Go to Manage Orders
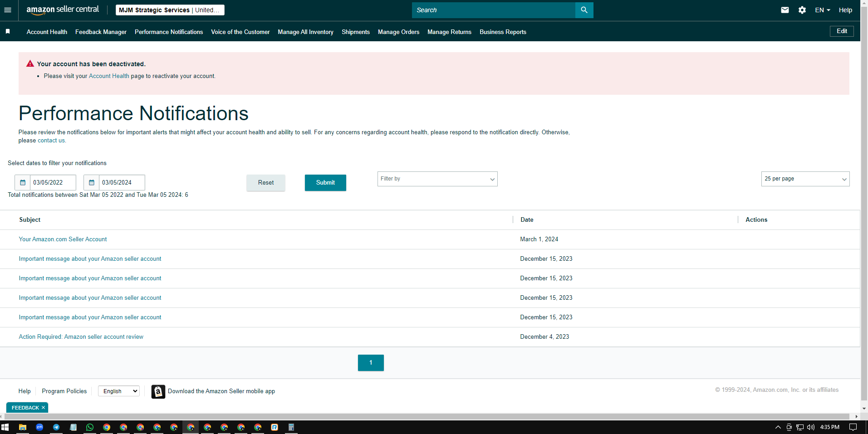 click(x=398, y=32)
